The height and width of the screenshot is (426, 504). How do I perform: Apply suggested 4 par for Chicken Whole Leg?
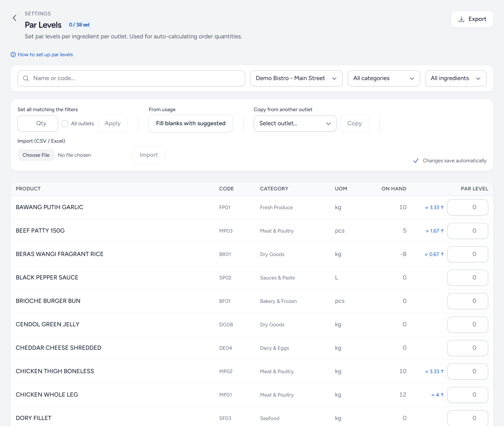(437, 395)
